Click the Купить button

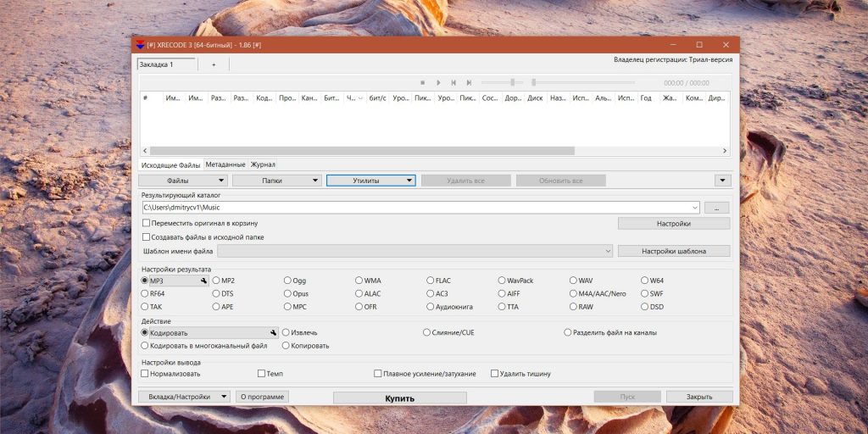point(400,398)
